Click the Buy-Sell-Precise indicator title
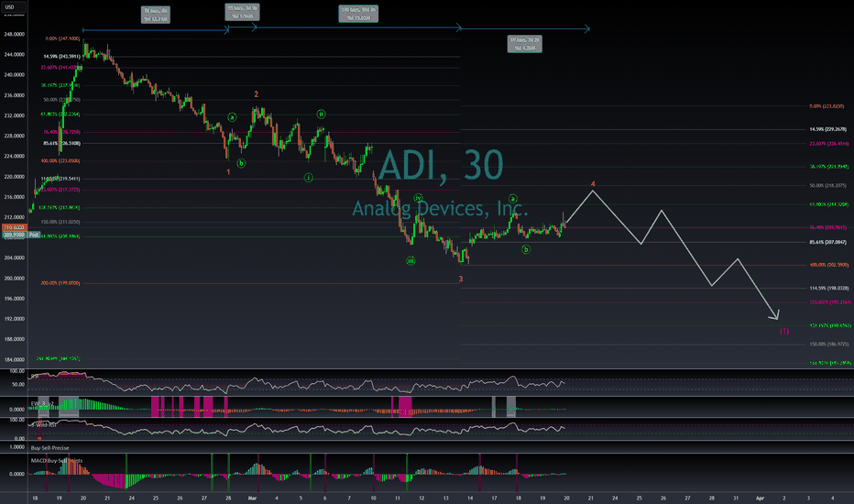Image resolution: width=854 pixels, height=504 pixels. [50, 448]
